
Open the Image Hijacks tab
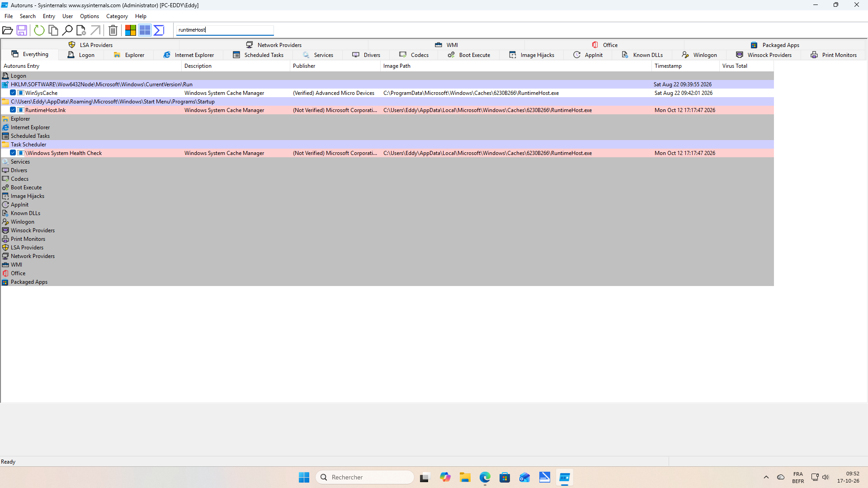532,55
